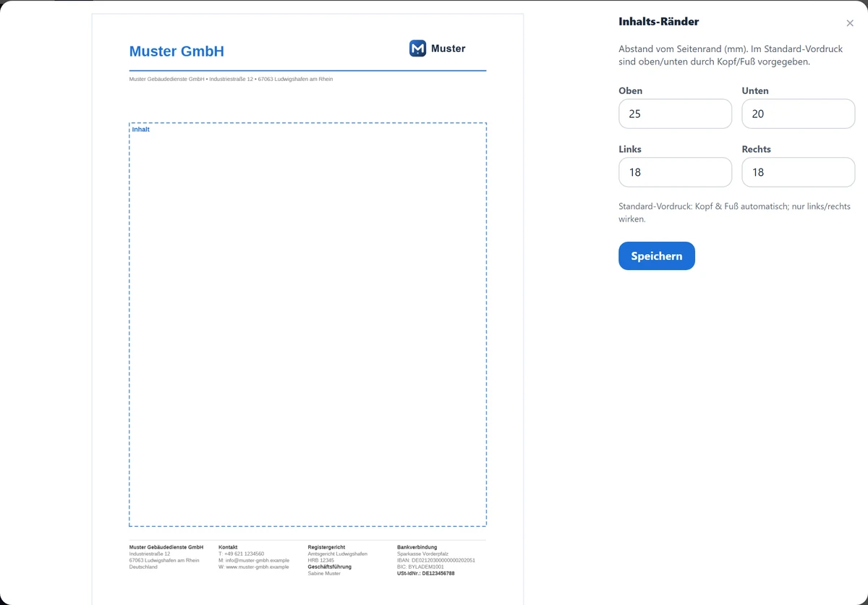Click the phone number "T: +49 621 1234560"
Viewport: 868px width, 605px height.
(241, 554)
